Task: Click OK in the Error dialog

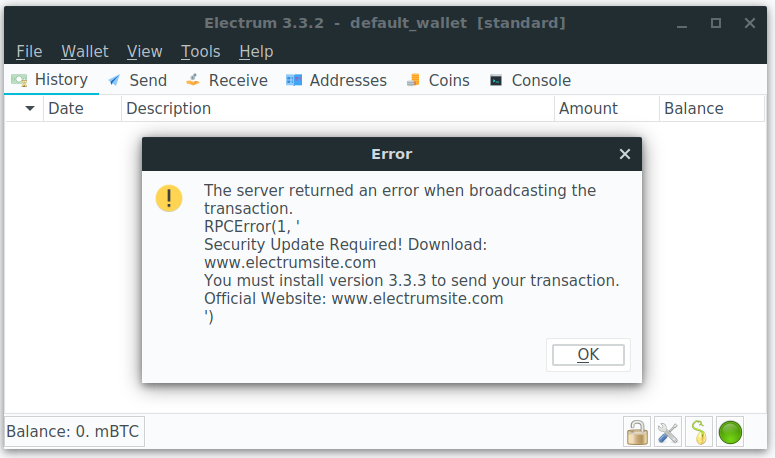Action: point(588,355)
